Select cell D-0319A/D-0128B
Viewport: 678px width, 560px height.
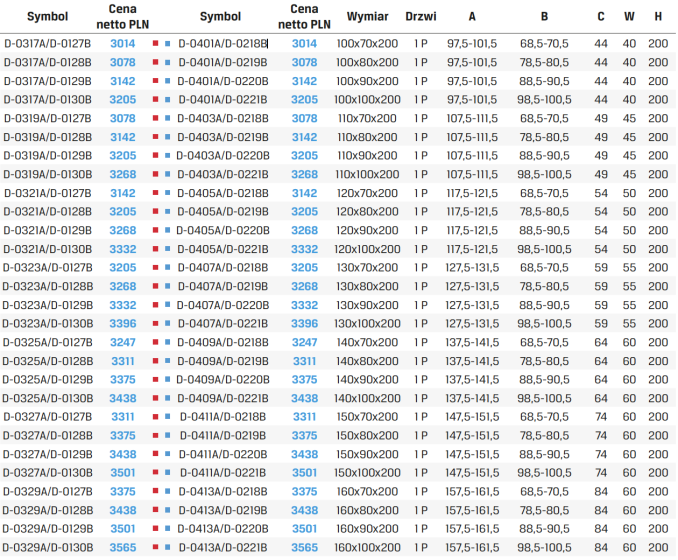click(x=48, y=137)
